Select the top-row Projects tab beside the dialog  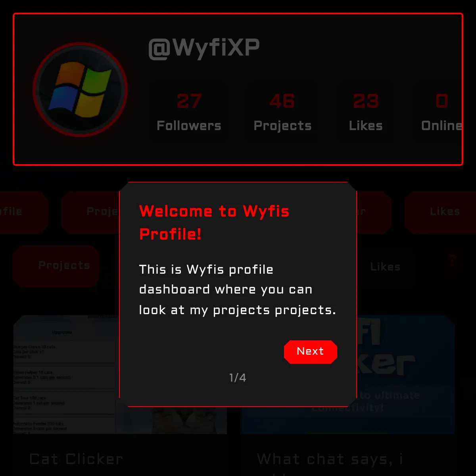90,212
